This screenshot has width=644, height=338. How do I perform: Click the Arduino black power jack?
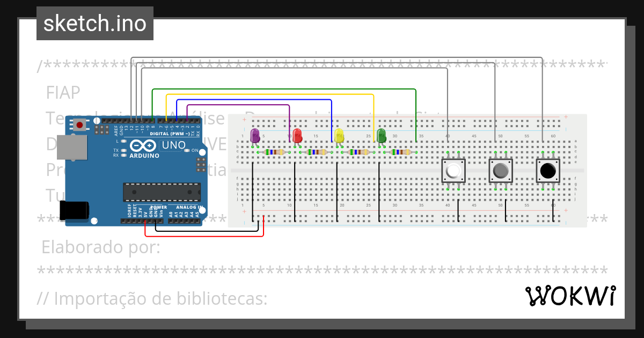[x=75, y=210]
